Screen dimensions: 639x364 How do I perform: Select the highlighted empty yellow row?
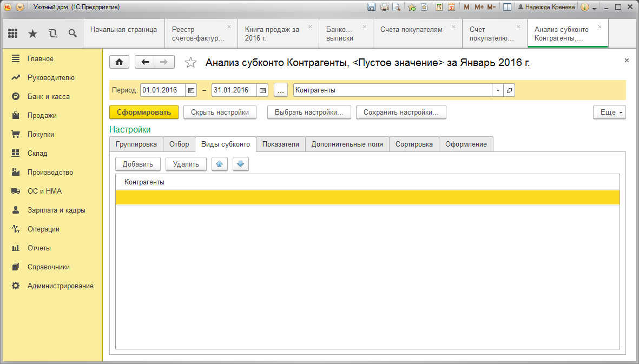coord(367,197)
